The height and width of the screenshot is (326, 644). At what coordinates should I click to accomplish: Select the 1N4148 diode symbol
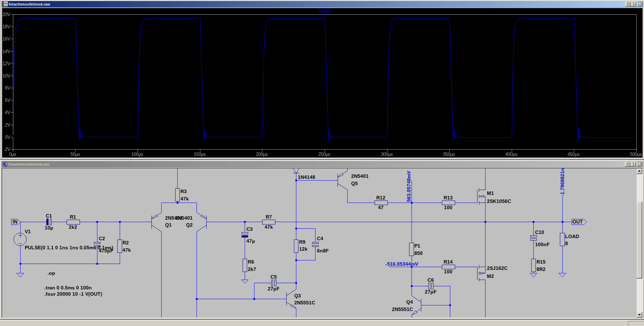[296, 171]
